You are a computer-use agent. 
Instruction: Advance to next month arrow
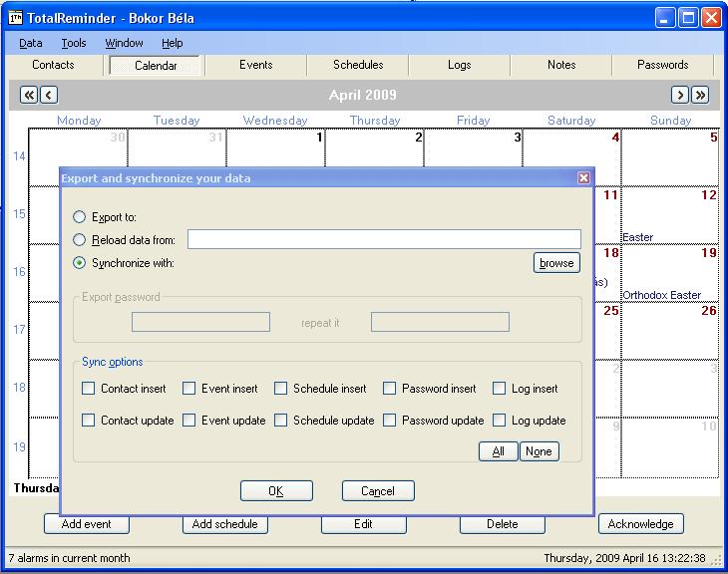[x=680, y=95]
